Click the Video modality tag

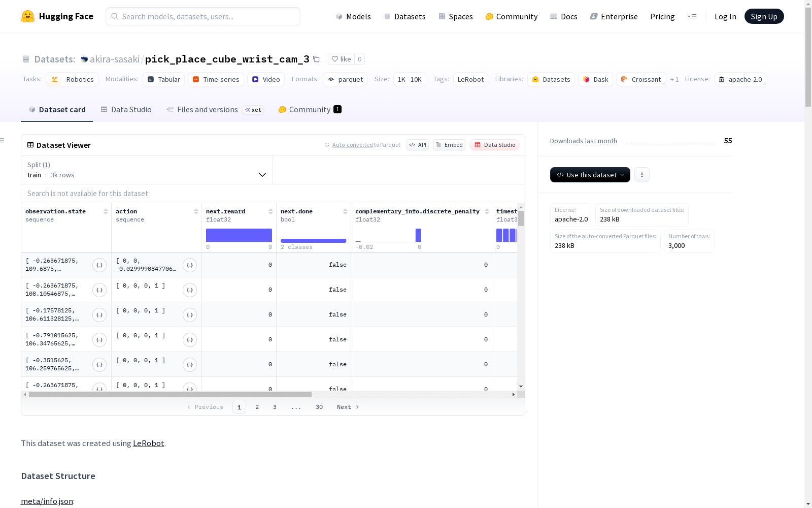tap(266, 79)
